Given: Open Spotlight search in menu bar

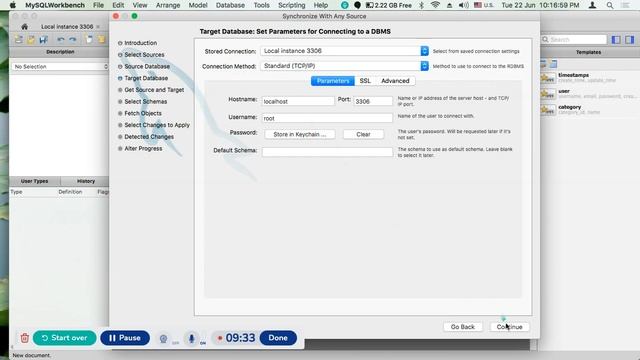Looking at the screenshot, I should click(x=610, y=5).
